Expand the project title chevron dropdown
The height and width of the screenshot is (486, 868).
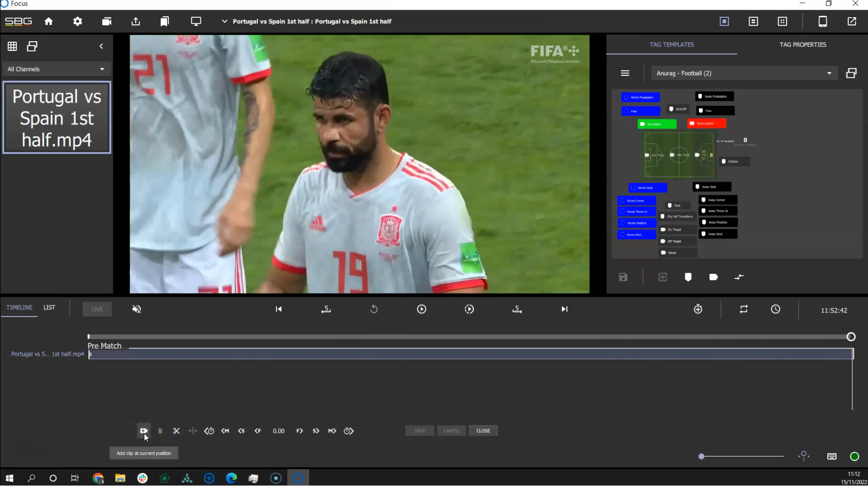click(224, 21)
